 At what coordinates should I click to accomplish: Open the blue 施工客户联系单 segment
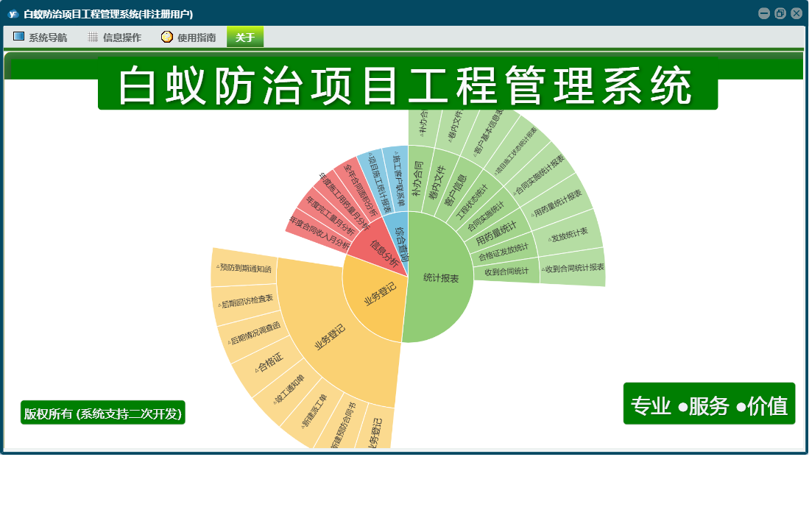coord(398,178)
